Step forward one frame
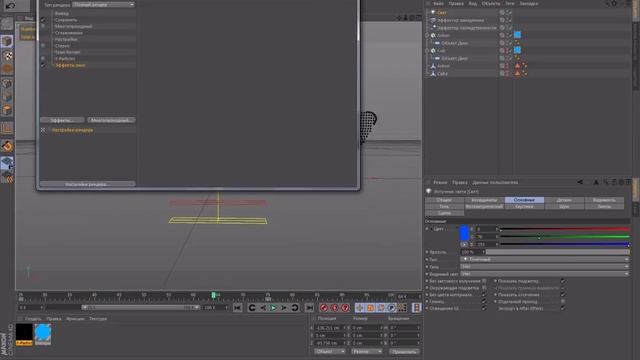Viewport: 640px width, 360px height. click(x=284, y=308)
